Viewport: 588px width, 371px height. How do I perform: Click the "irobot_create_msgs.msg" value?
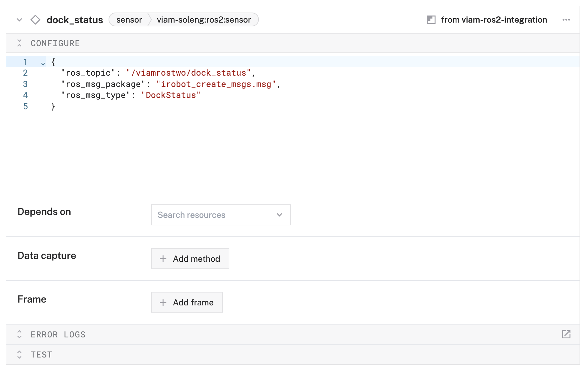[x=216, y=84]
